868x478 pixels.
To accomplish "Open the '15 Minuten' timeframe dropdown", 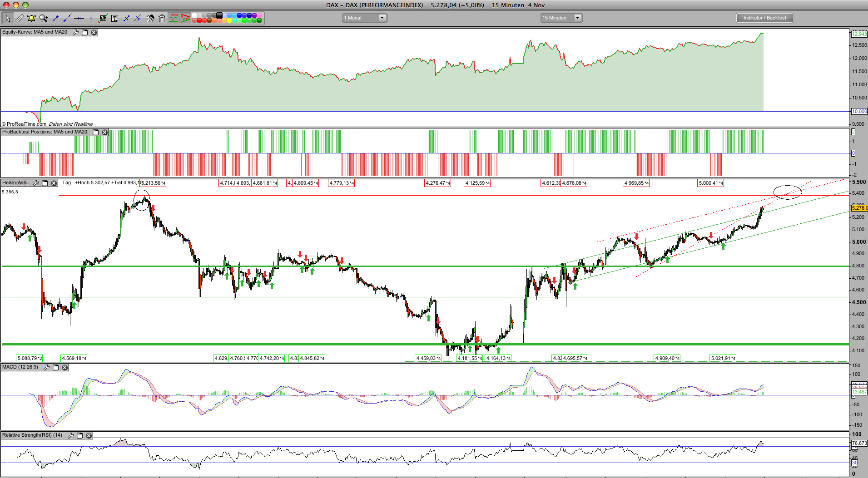I will tap(561, 18).
